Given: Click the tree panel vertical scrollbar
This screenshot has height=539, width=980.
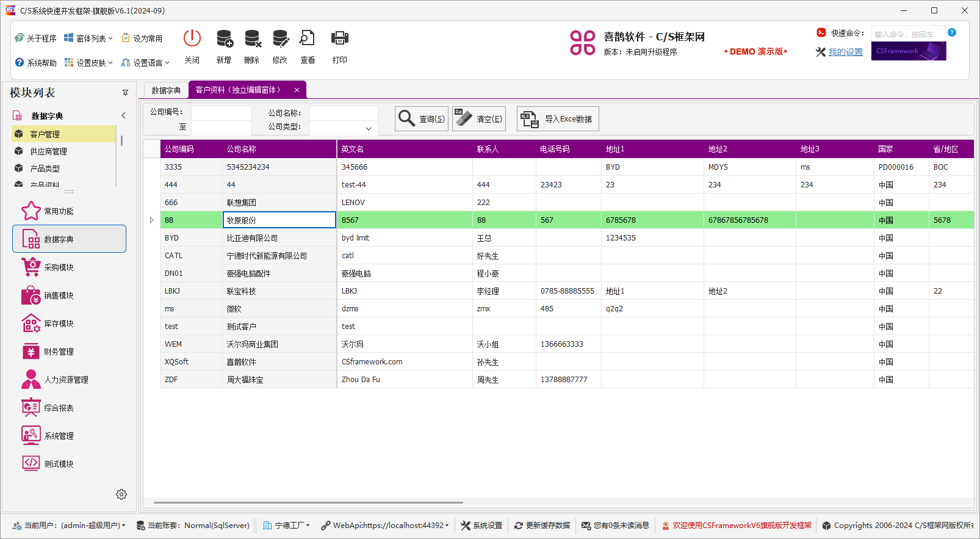Looking at the screenshot, I should click(x=121, y=141).
